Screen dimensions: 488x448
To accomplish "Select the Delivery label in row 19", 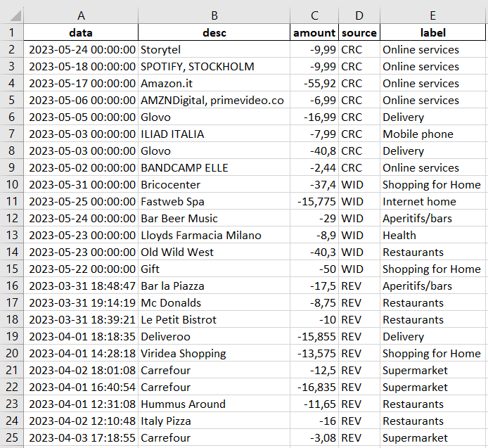I will [x=432, y=336].
